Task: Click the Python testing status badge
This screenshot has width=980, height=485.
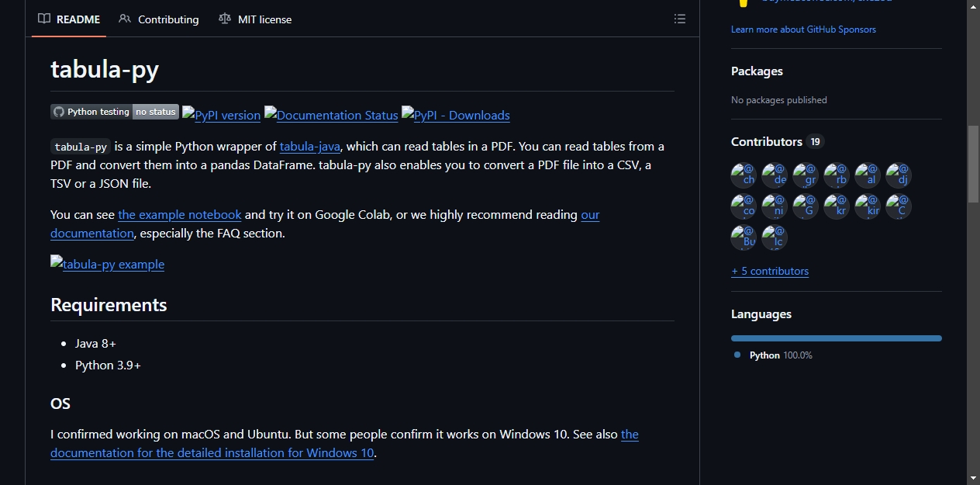Action: (x=115, y=112)
